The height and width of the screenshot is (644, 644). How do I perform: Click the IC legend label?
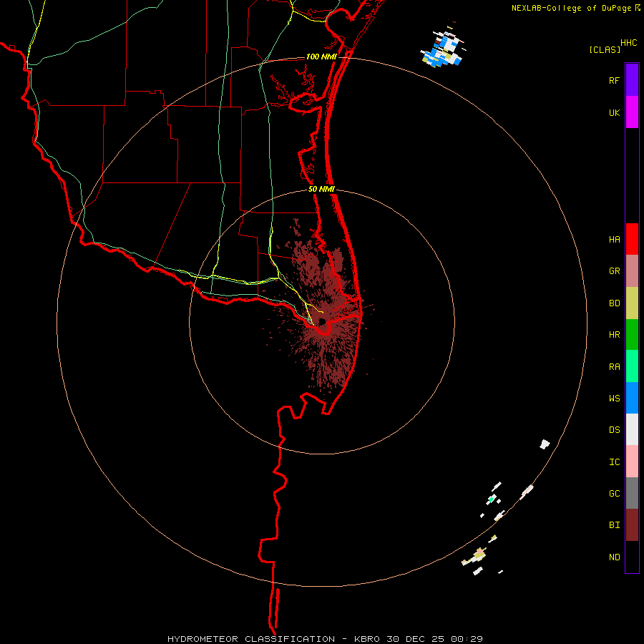[615, 462]
